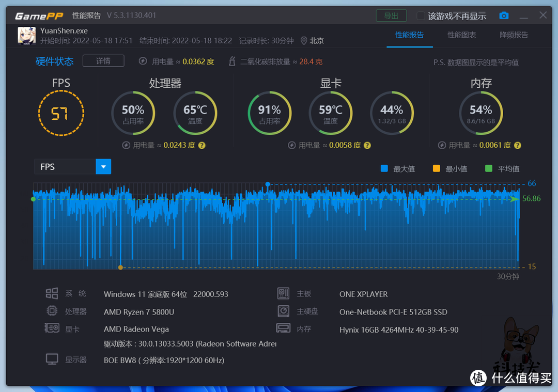The height and width of the screenshot is (392, 558).
Task: Click the total power usage lightning icon
Action: (143, 61)
